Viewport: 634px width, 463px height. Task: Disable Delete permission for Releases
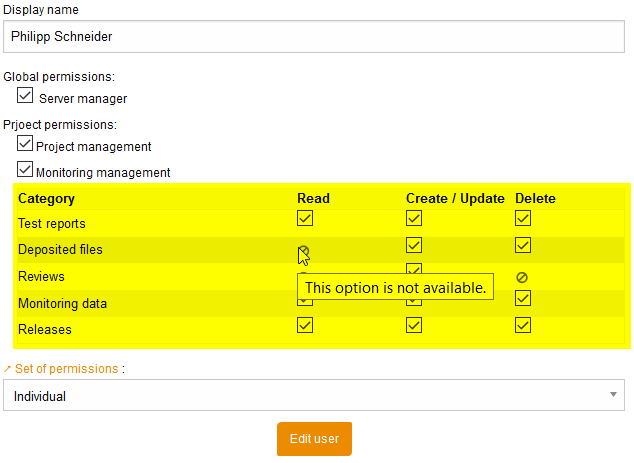click(523, 324)
